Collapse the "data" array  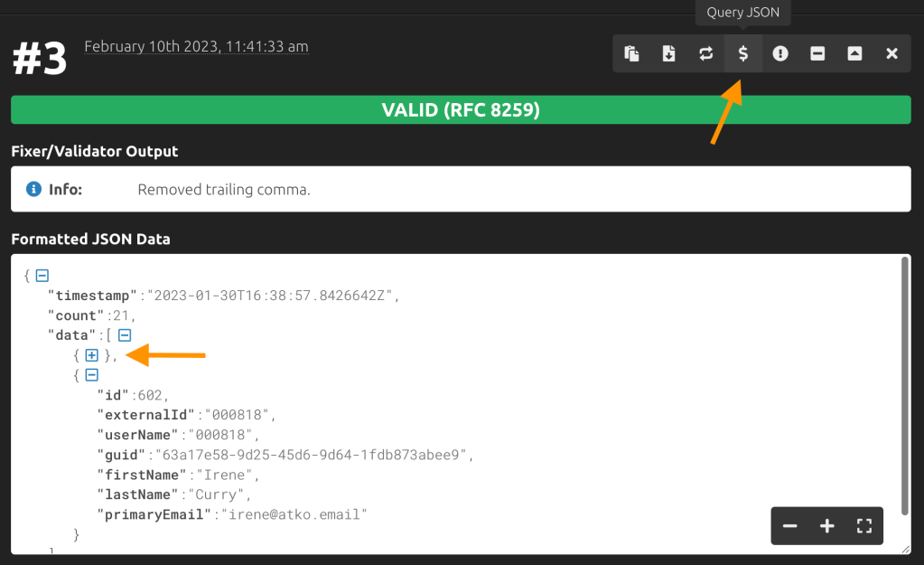point(125,335)
